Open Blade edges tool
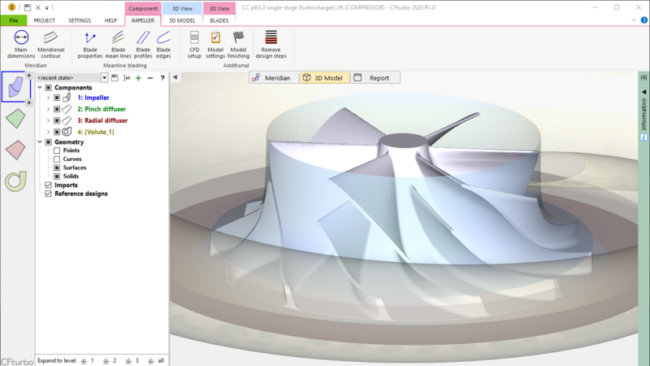Viewport: 650px width, 366px height. tap(163, 44)
